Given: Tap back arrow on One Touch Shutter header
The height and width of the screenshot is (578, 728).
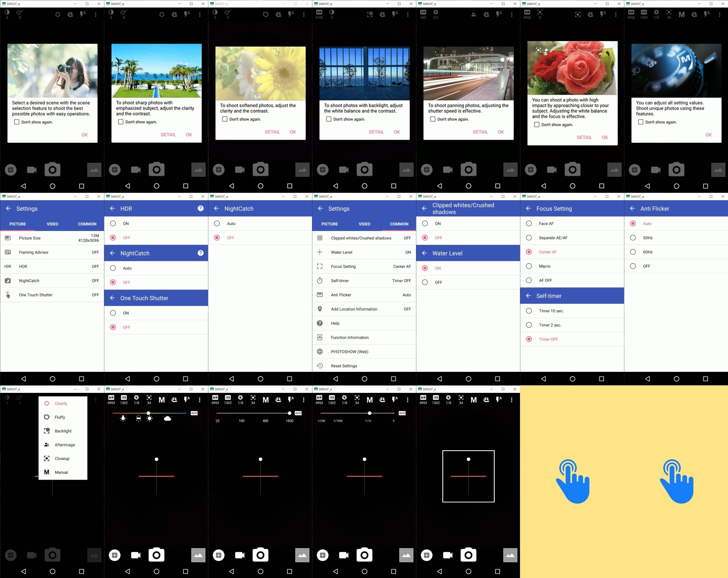Looking at the screenshot, I should 112,298.
